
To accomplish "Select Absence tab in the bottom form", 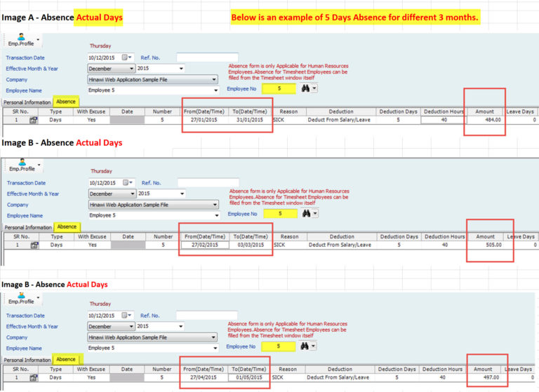I will pos(66,359).
